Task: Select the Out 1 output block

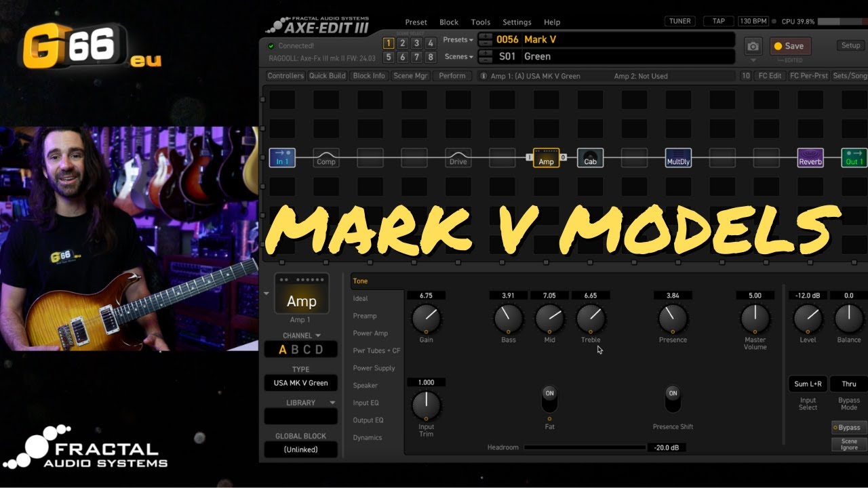Action: coord(854,158)
